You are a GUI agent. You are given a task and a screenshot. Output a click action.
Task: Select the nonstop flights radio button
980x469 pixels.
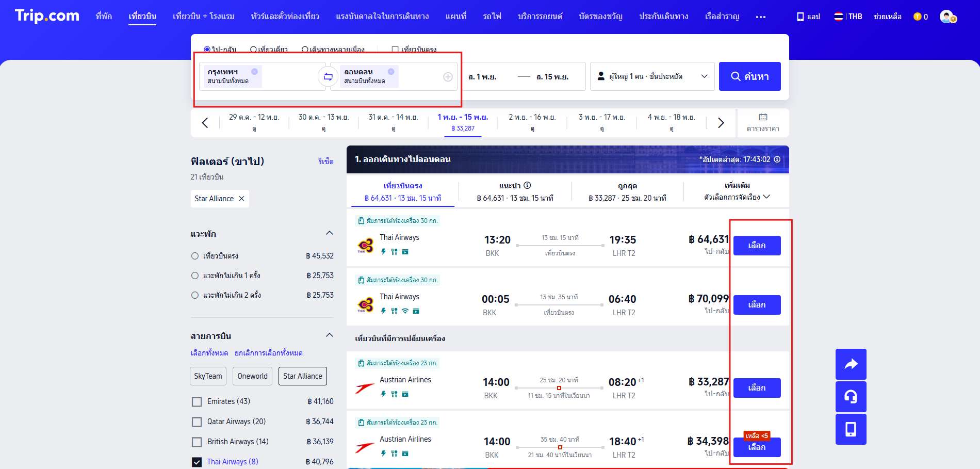(195, 256)
